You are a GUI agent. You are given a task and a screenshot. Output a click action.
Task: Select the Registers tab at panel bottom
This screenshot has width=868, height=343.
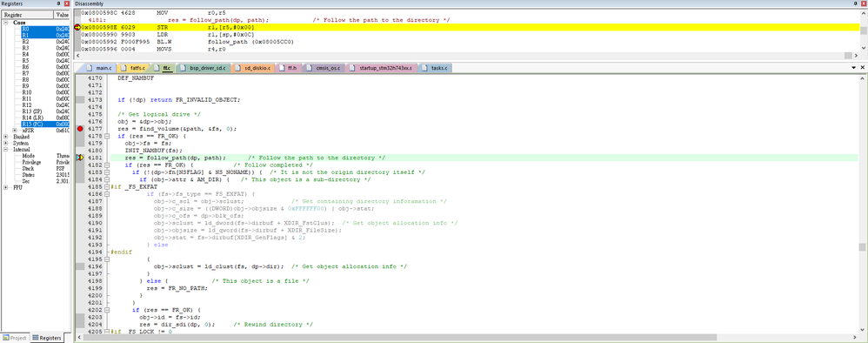[46, 338]
